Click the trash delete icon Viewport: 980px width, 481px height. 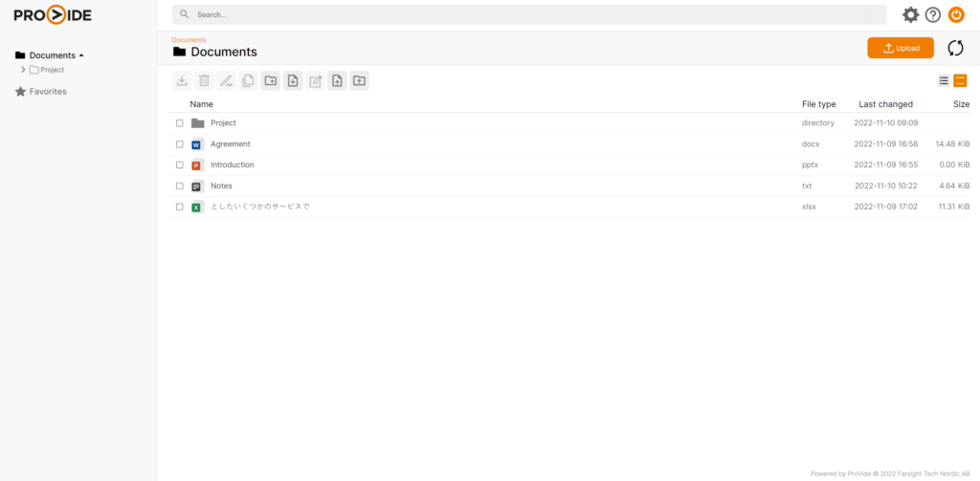tap(204, 80)
